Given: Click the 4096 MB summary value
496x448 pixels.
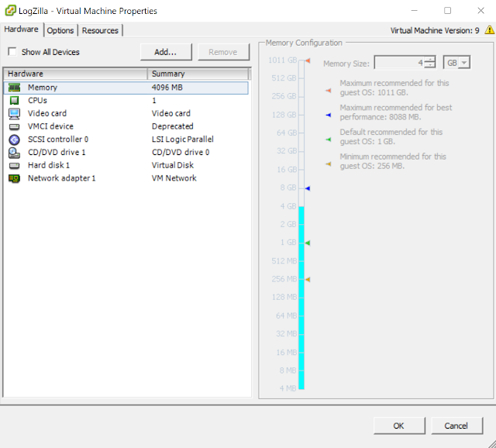Looking at the screenshot, I should click(x=167, y=88).
